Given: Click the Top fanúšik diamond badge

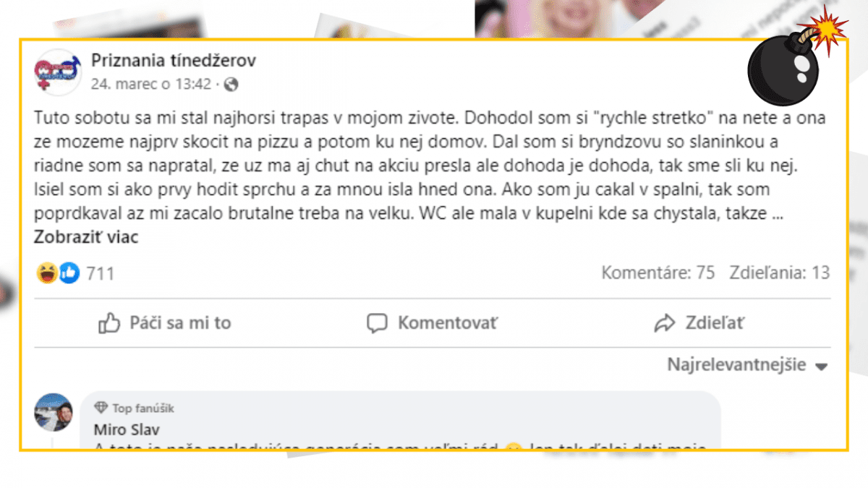Looking at the screenshot, I should tap(101, 408).
